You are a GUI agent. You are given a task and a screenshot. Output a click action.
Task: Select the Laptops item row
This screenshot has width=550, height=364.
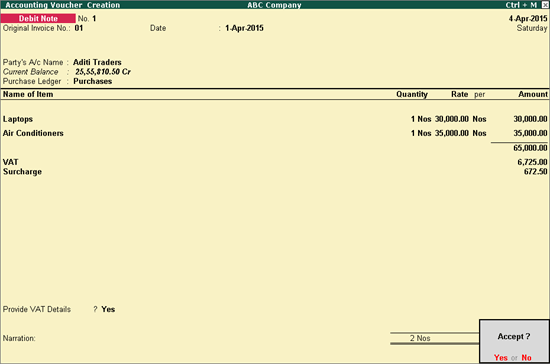tap(275, 119)
